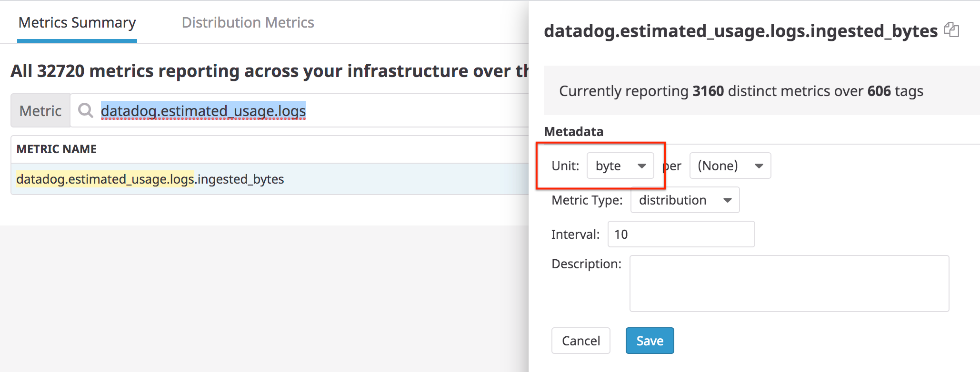
Task: Switch to the Distribution Metrics tab
Action: [x=248, y=22]
